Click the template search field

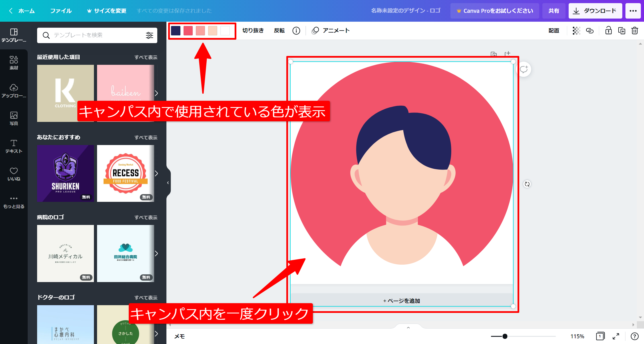pos(97,35)
